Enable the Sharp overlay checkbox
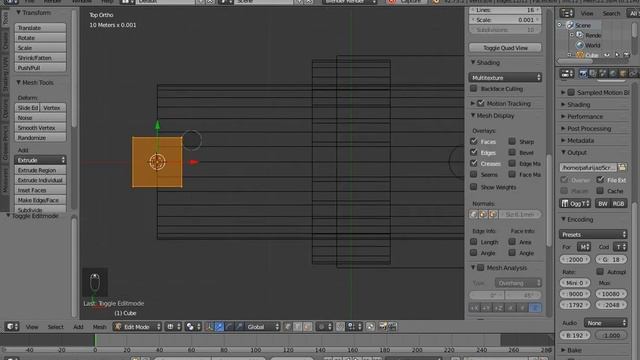640x360 pixels. coord(512,141)
